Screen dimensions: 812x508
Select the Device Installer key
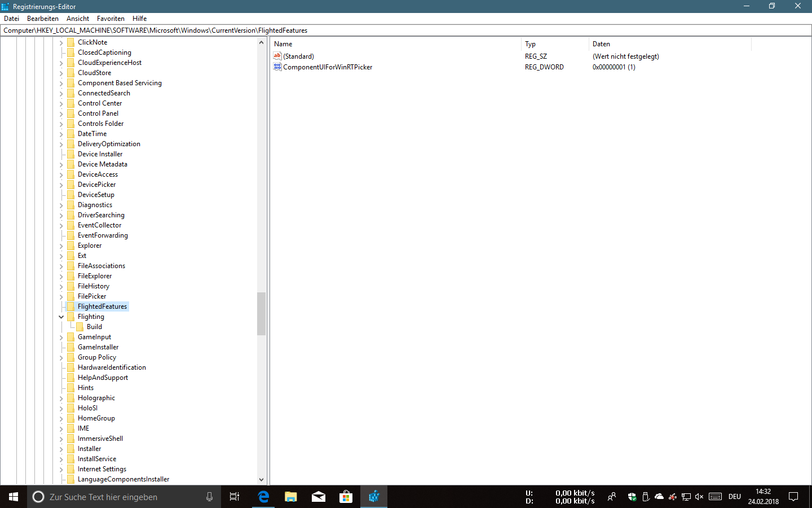tap(100, 154)
